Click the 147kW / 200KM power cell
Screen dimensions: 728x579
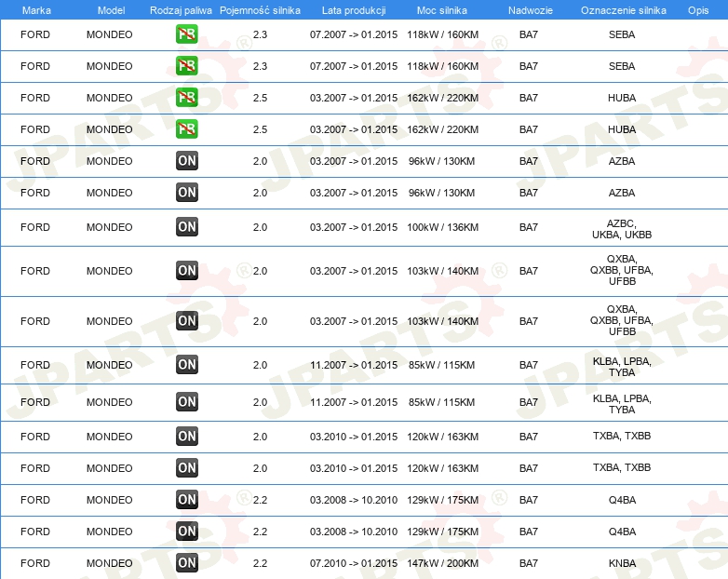click(x=442, y=563)
